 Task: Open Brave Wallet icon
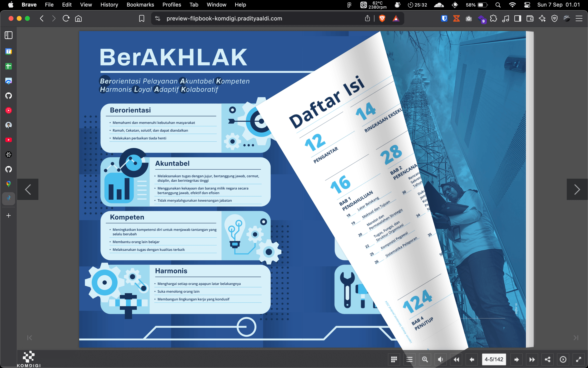[530, 18]
